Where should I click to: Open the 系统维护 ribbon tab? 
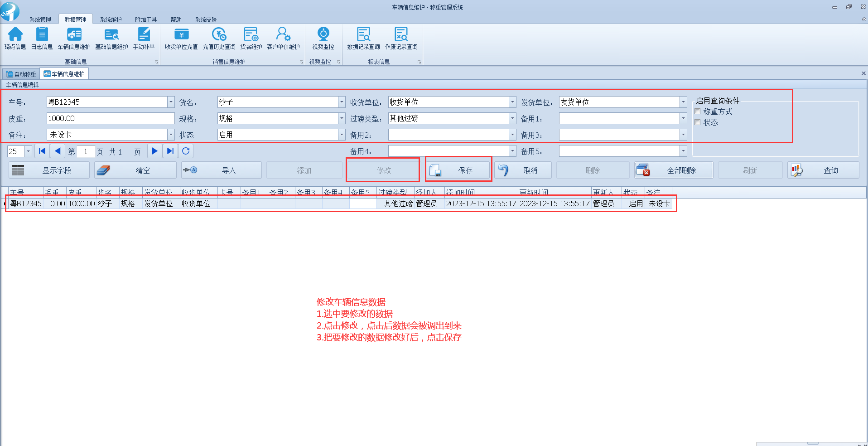(111, 19)
